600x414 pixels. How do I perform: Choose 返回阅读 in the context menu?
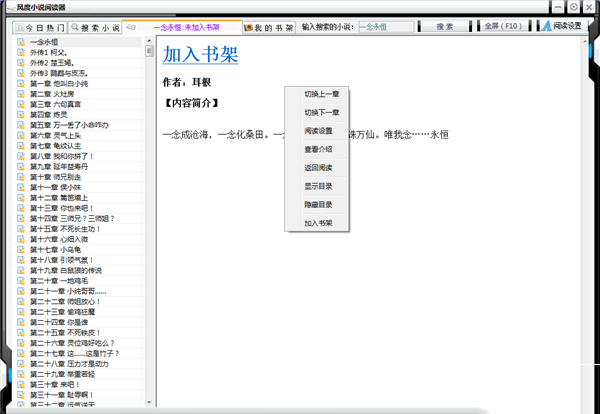(318, 168)
